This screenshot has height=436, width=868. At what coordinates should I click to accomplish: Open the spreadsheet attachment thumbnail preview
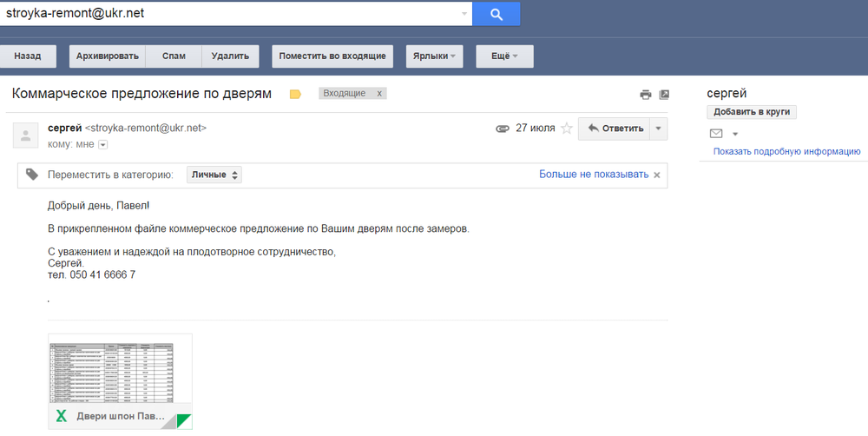coord(120,368)
